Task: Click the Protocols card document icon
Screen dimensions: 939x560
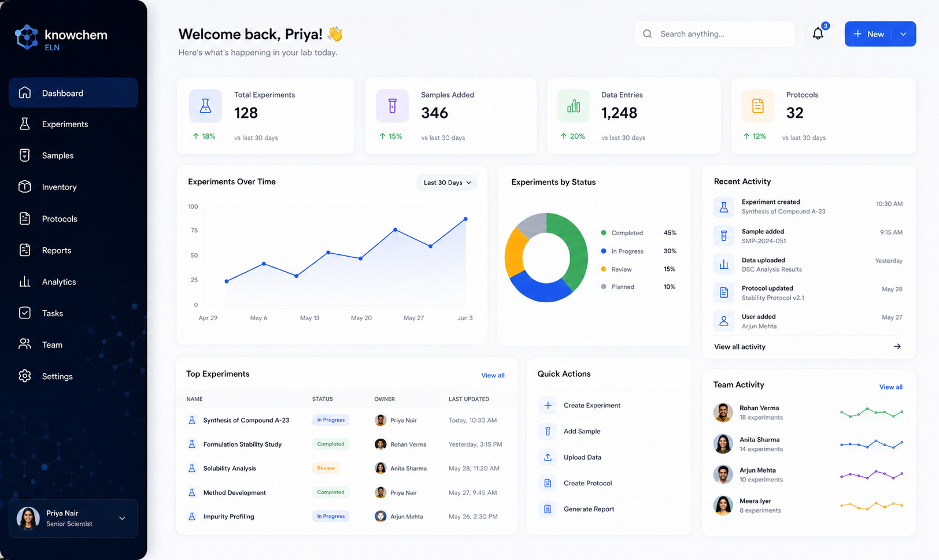Action: click(758, 106)
